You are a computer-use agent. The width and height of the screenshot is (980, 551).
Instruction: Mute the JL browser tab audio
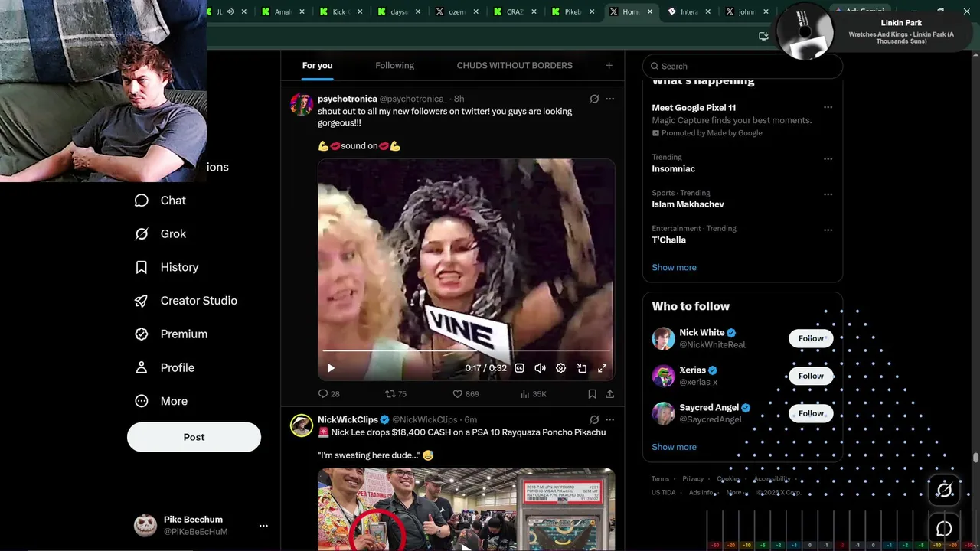pyautogui.click(x=230, y=11)
